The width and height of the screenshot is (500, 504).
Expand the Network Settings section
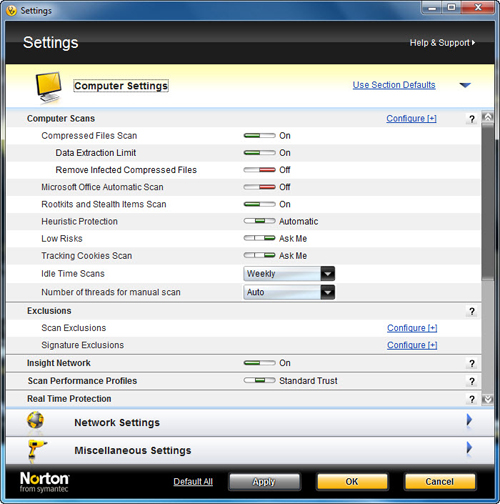(x=469, y=420)
